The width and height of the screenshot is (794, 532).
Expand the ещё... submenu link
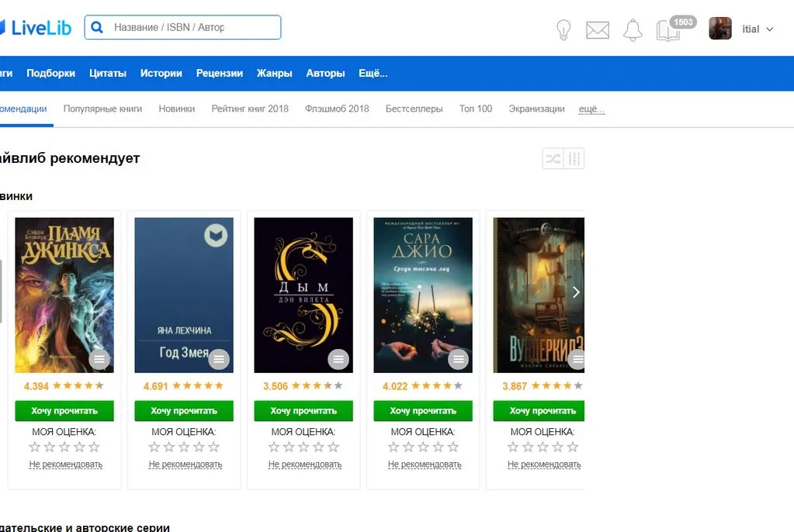[x=591, y=109]
